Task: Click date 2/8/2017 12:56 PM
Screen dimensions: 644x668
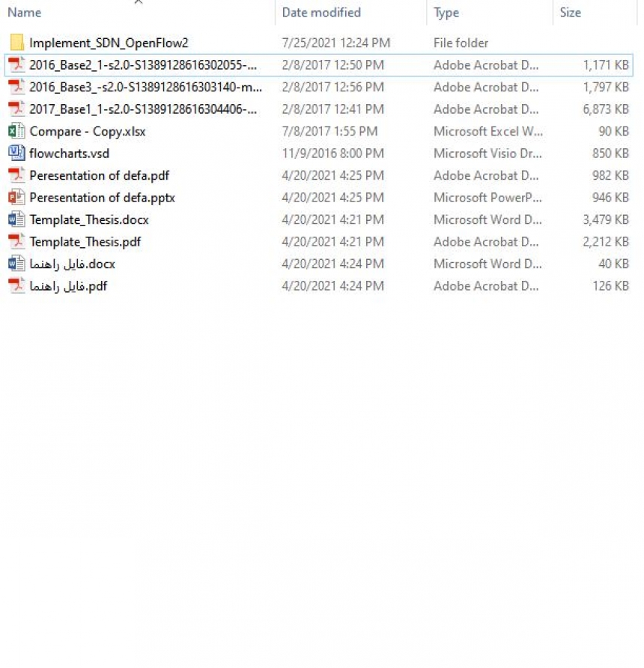Action: tap(333, 88)
